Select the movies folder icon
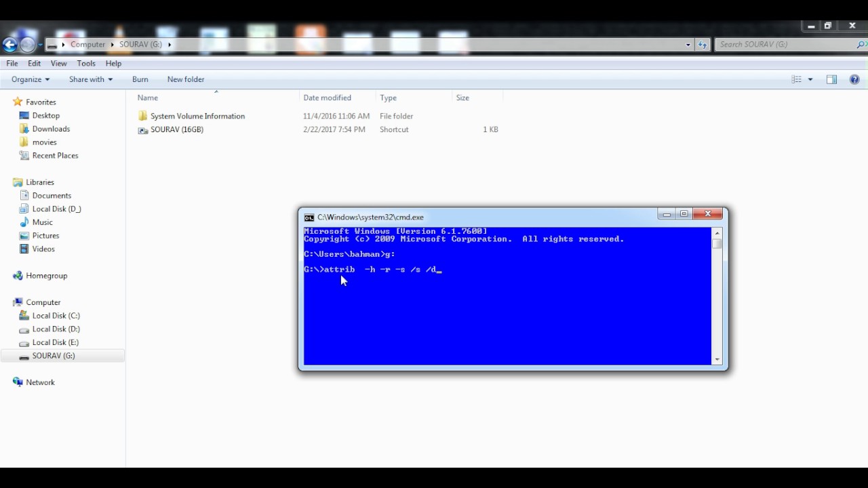This screenshot has height=488, width=868. (x=24, y=142)
